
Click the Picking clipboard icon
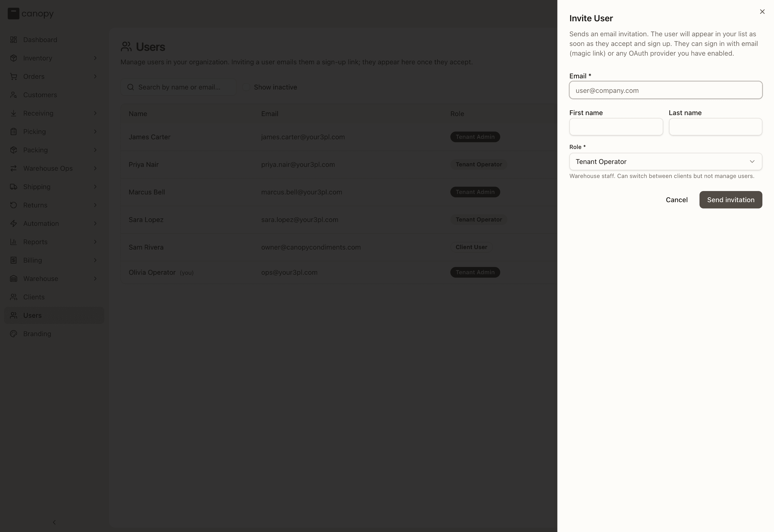click(x=13, y=132)
